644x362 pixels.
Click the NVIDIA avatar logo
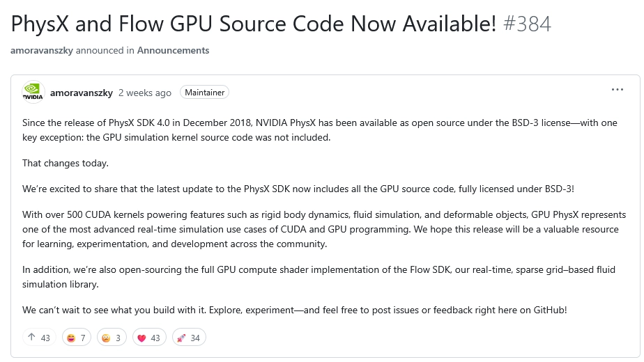(33, 93)
